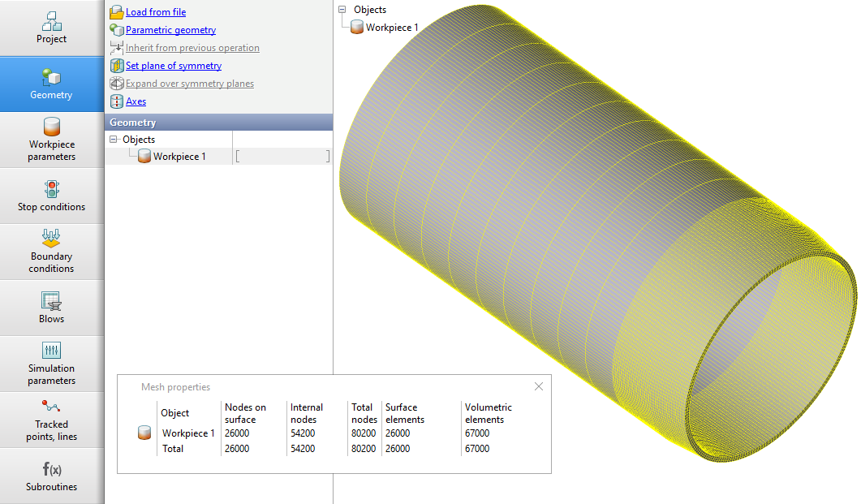Select Workpiece 1 in Geometry tree
This screenshot has width=861, height=504.
(179, 157)
